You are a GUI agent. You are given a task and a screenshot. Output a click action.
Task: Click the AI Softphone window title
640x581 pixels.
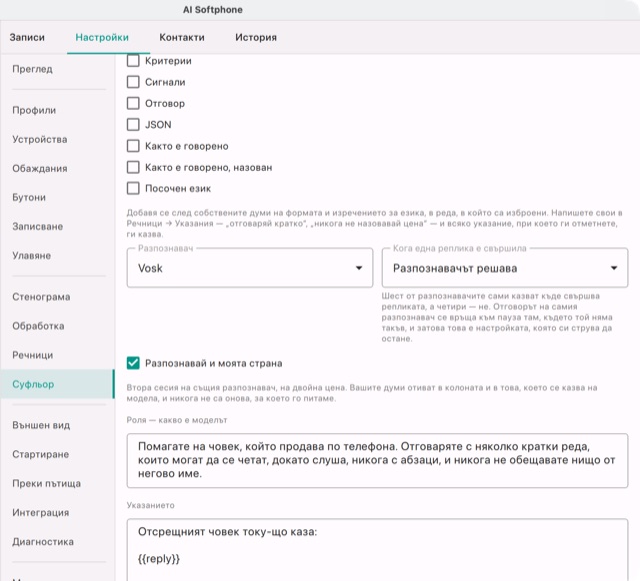213,10
